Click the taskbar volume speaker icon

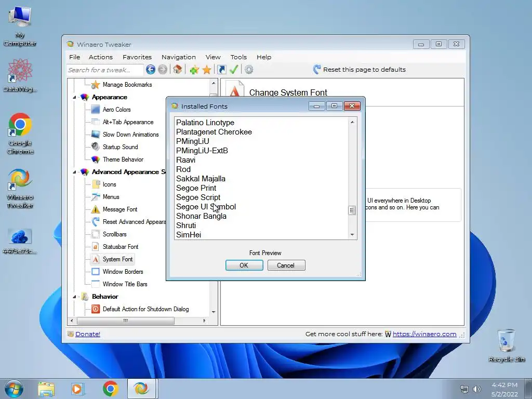(477, 389)
